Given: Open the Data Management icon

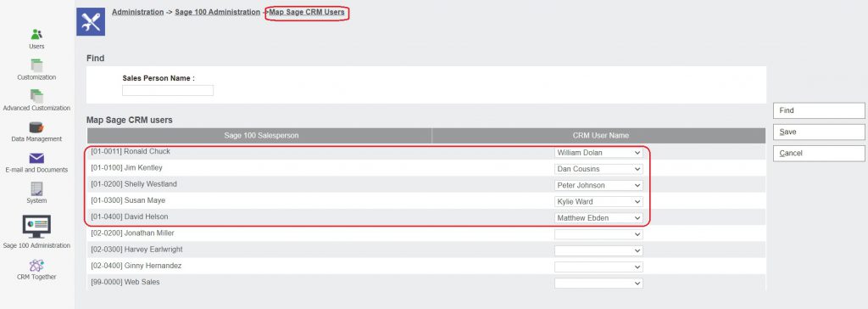Looking at the screenshot, I should tap(36, 127).
